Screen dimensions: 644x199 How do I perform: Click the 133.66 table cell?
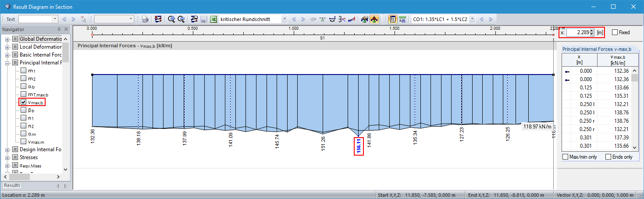pyautogui.click(x=614, y=87)
